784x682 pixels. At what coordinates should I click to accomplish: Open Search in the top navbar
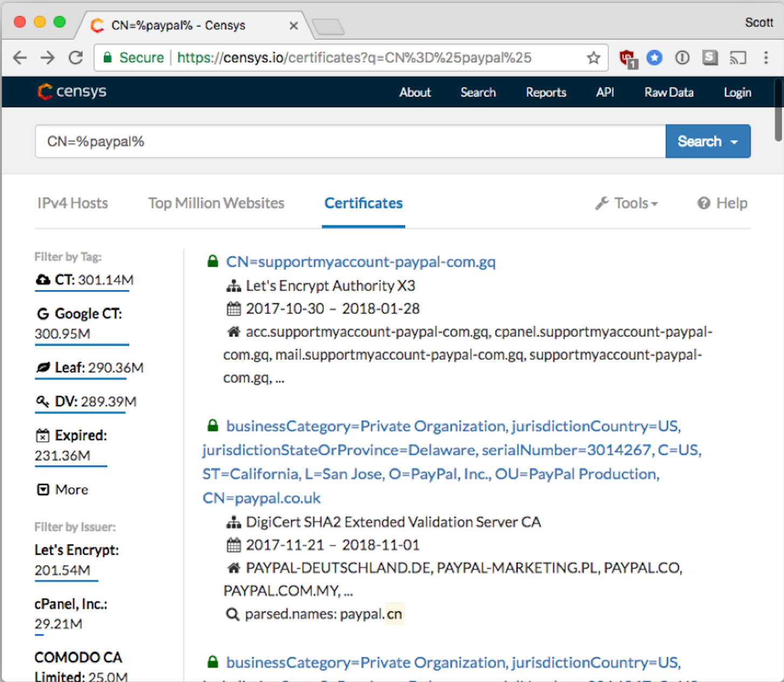478,92
